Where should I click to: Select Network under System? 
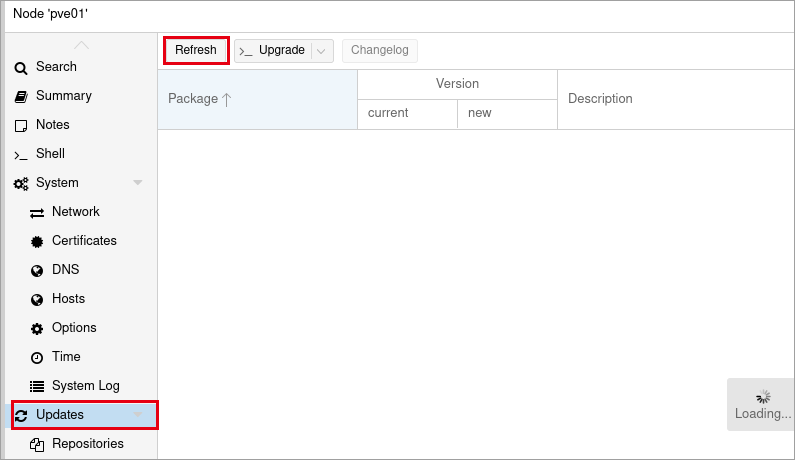coord(76,211)
